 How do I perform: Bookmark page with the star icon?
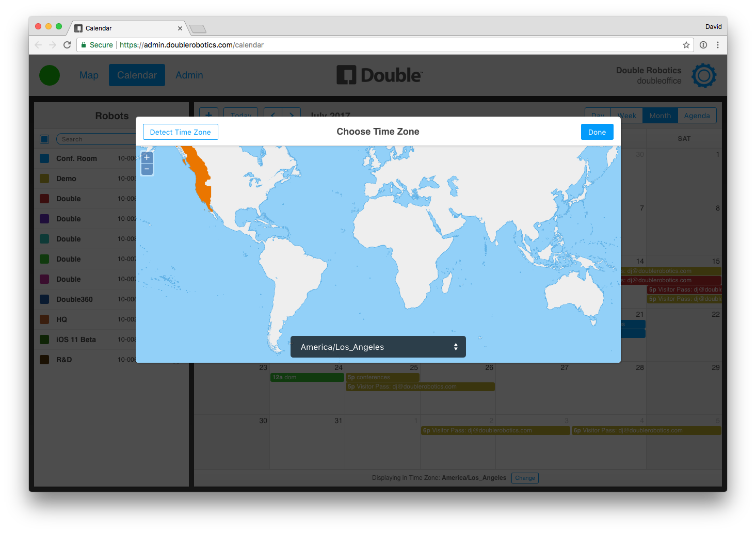coord(686,45)
